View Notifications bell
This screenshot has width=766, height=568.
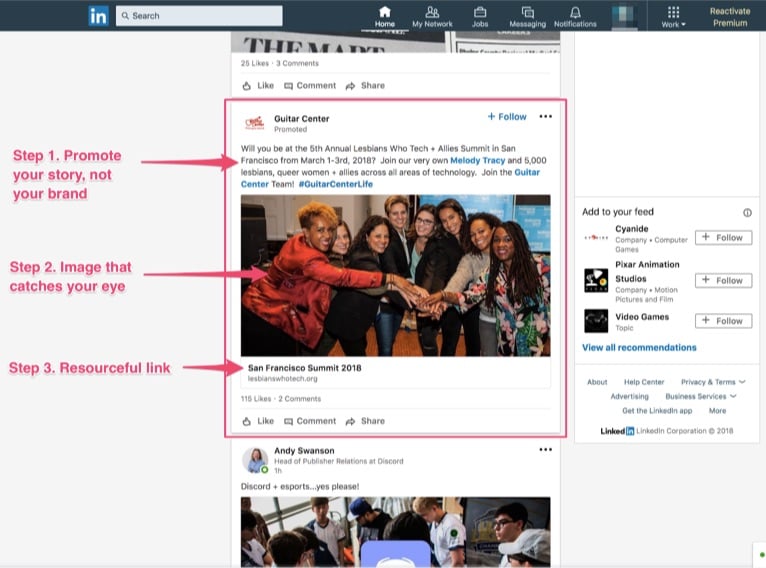[575, 17]
